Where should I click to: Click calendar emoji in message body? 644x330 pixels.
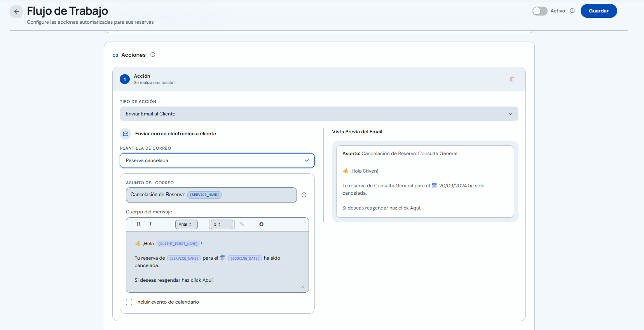(x=223, y=258)
